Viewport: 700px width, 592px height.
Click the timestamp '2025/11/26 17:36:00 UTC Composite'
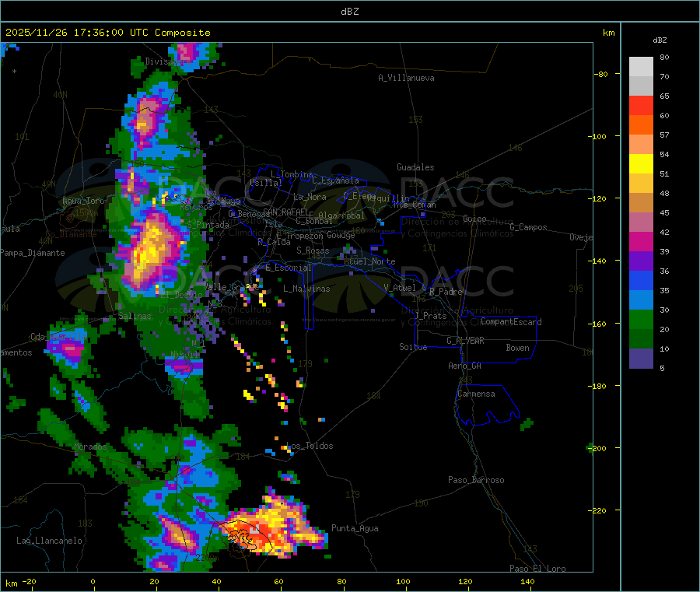(x=107, y=33)
